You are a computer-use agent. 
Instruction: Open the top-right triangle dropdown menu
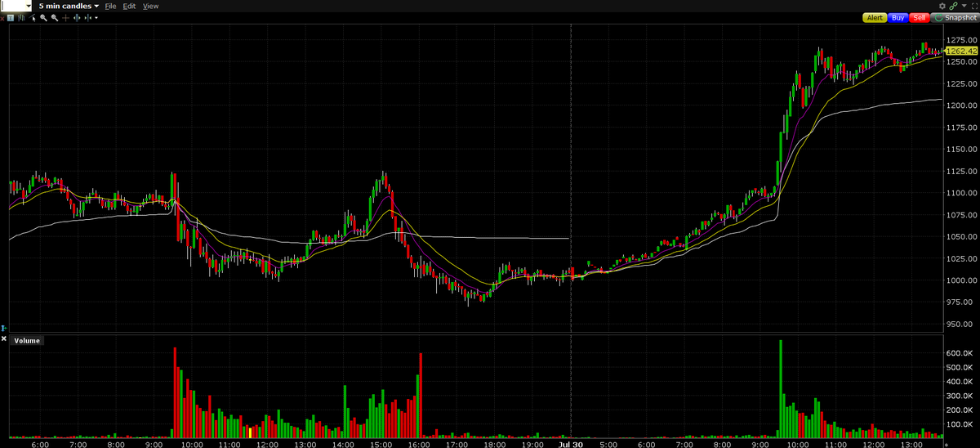(964, 6)
